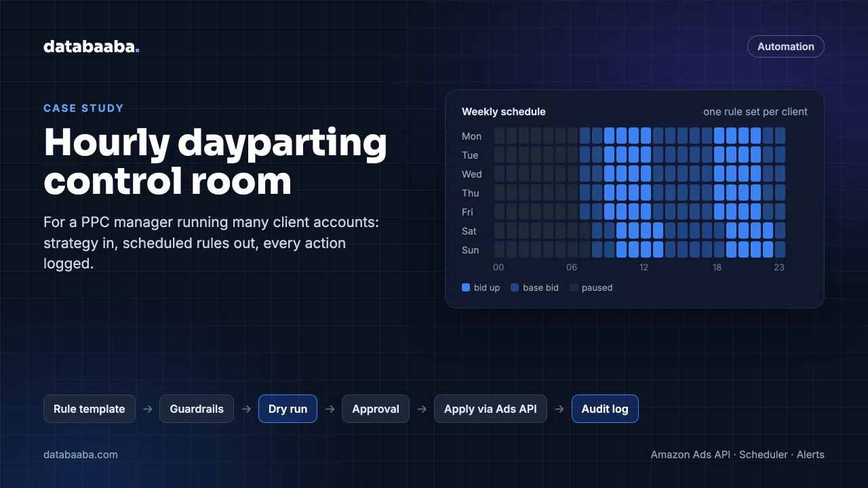Click the arrow between Dry run and Approval
The image size is (868, 488).
(330, 409)
